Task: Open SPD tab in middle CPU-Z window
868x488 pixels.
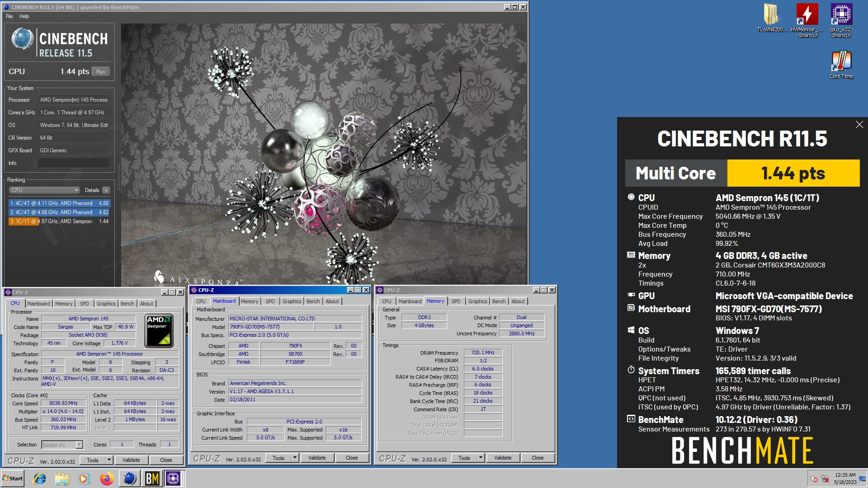Action: pyautogui.click(x=270, y=301)
